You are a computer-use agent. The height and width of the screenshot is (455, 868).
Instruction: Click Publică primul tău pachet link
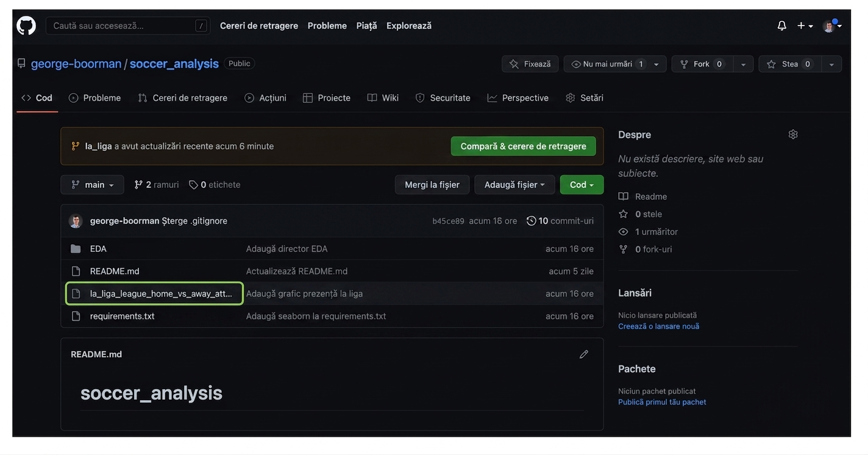[662, 402]
